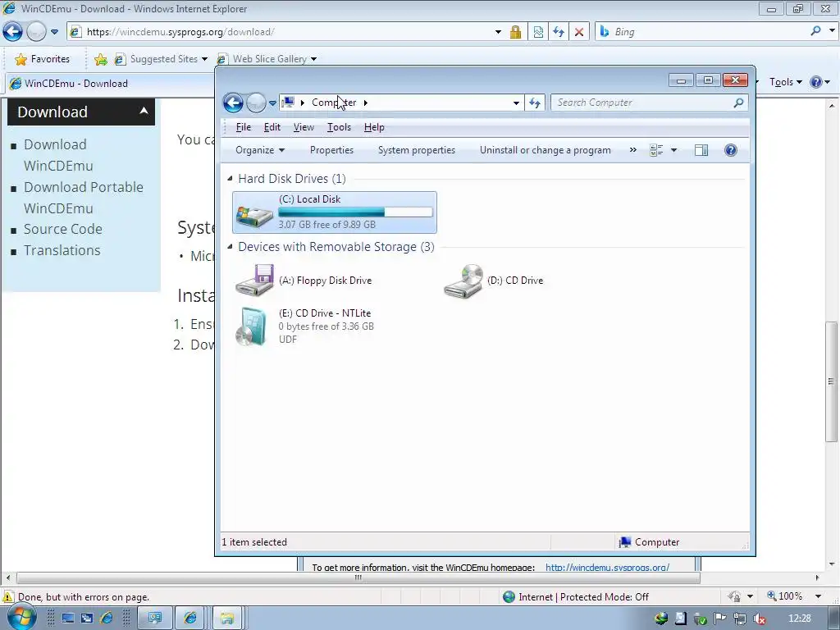Open the Favorites star button
840x630 pixels.
pos(43,59)
